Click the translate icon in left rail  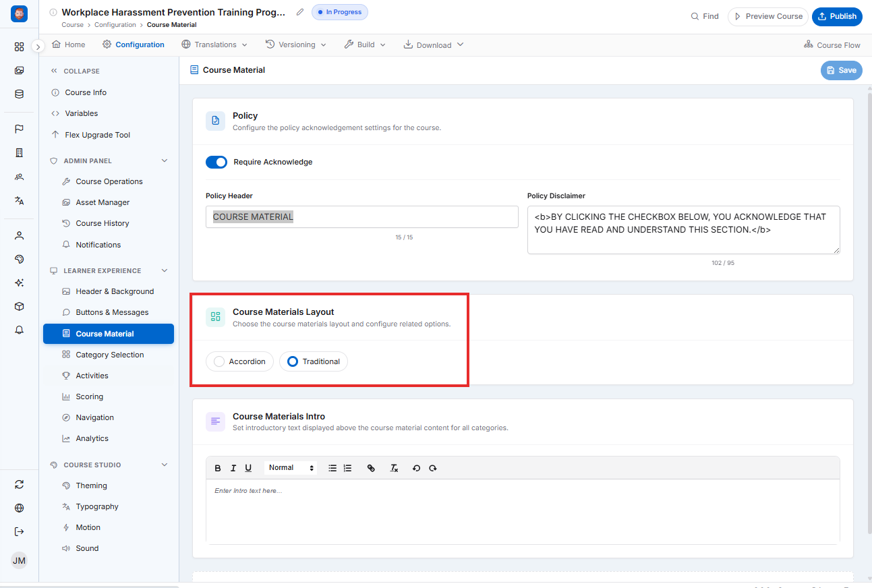(19, 200)
